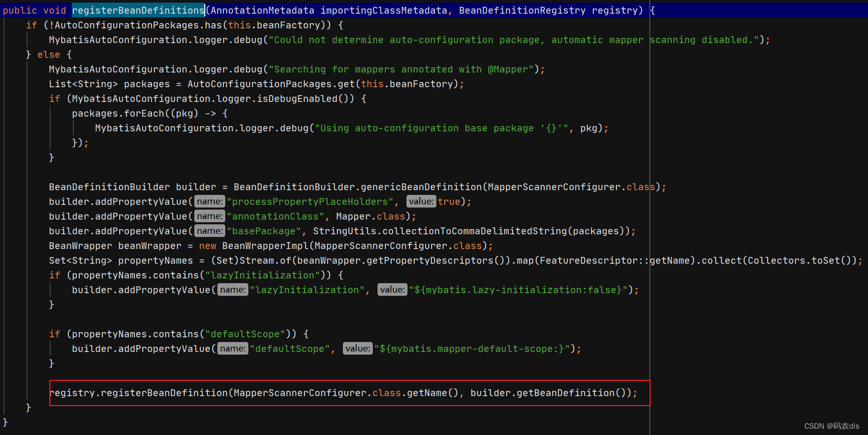Click the public keyword
Viewport: 868px width, 435px height.
pyautogui.click(x=20, y=11)
